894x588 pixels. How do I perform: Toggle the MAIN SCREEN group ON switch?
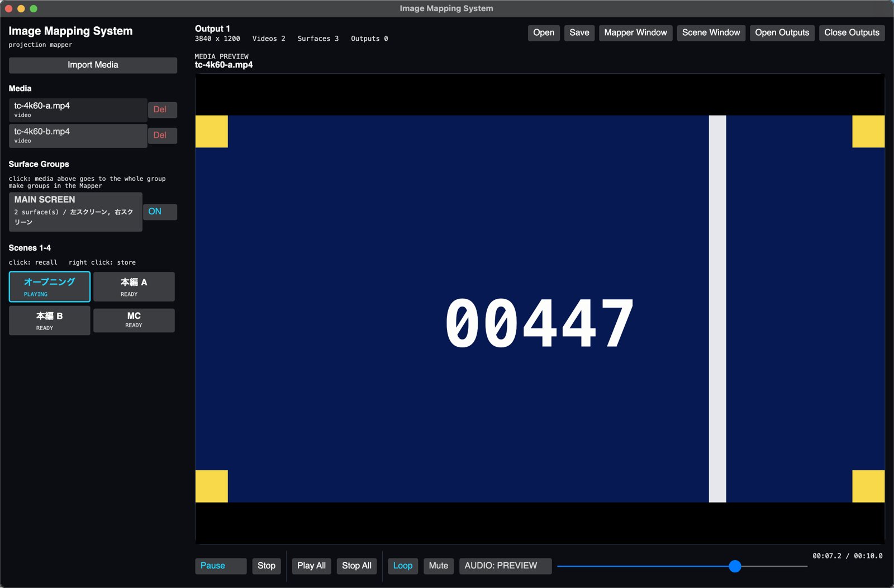tap(160, 212)
